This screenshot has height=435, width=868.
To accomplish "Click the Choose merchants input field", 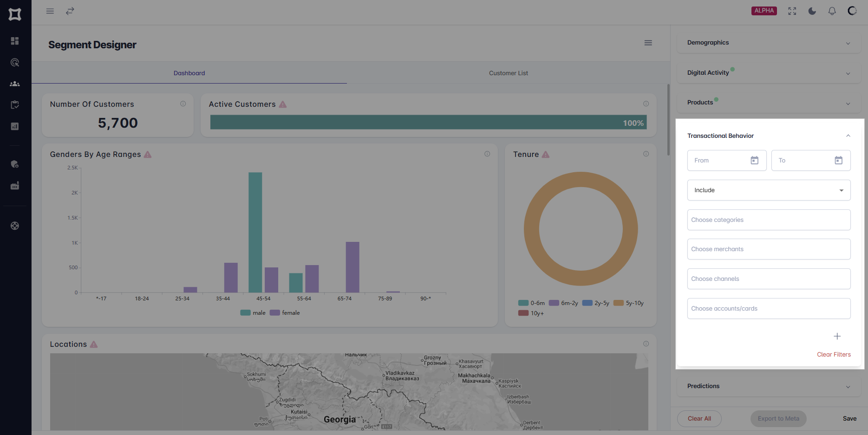I will click(x=769, y=249).
